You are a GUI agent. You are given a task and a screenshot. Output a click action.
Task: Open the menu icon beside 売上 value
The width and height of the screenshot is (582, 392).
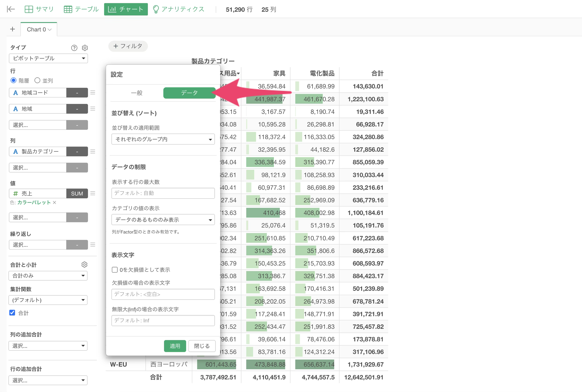tap(93, 193)
